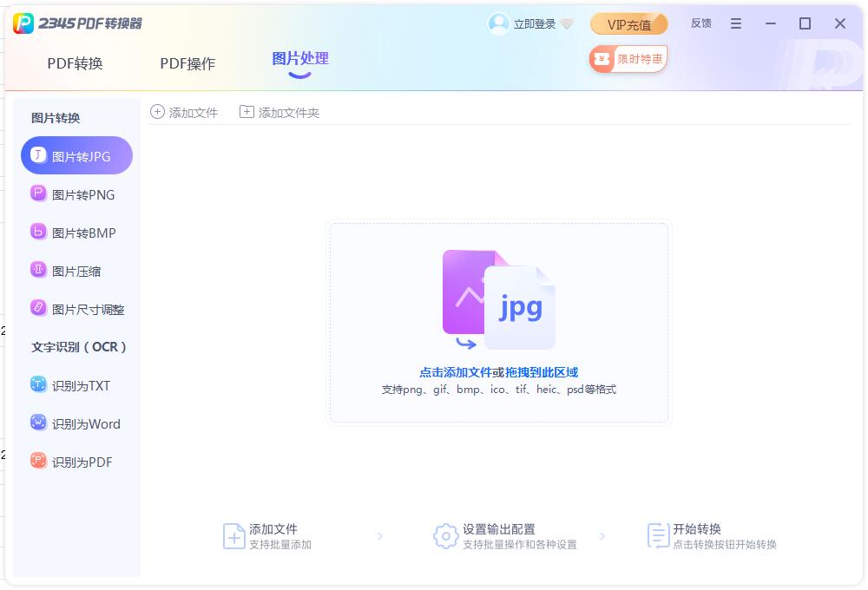The image size is (868, 590).
Task: Select the 图片转PNG tool
Action: click(76, 193)
